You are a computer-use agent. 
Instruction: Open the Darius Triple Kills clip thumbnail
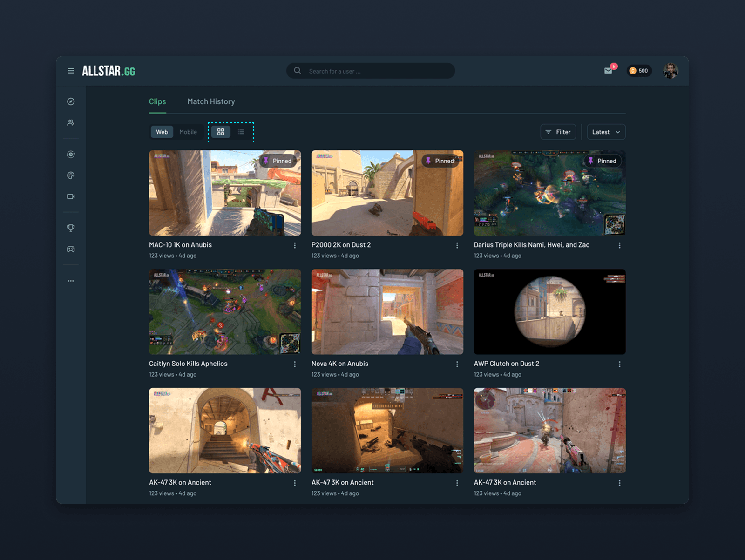click(550, 193)
